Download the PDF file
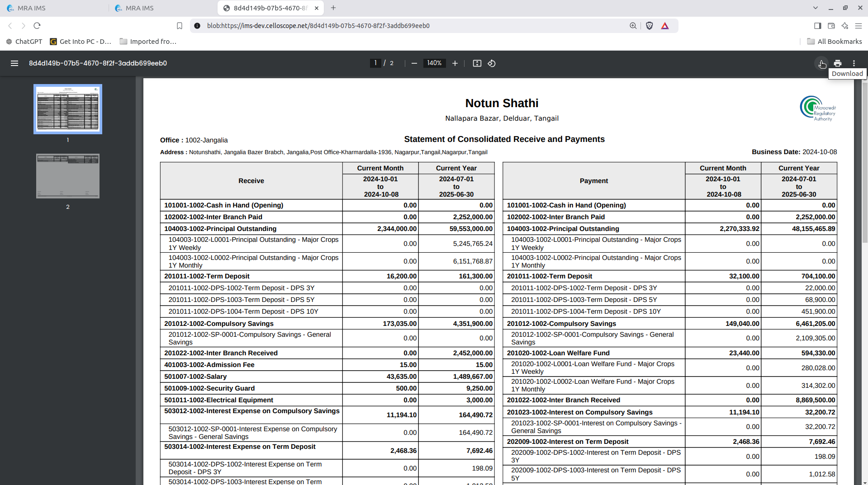This screenshot has height=485, width=868. coord(821,63)
